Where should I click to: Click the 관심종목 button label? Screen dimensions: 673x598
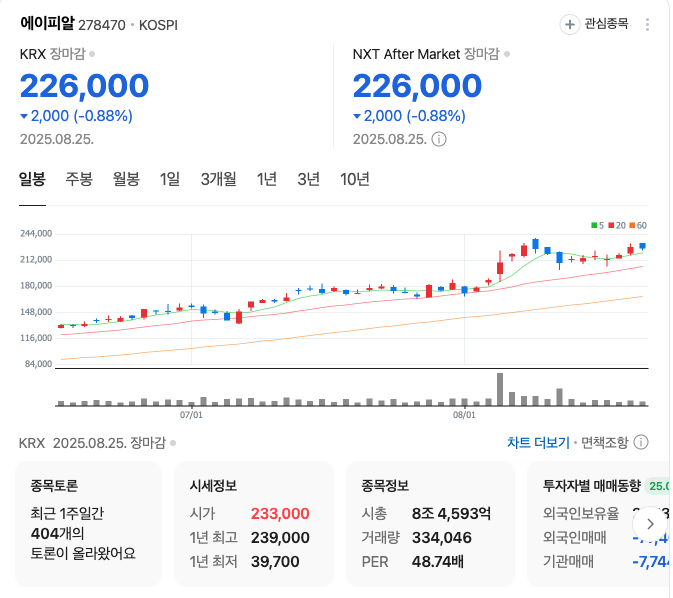[606, 24]
